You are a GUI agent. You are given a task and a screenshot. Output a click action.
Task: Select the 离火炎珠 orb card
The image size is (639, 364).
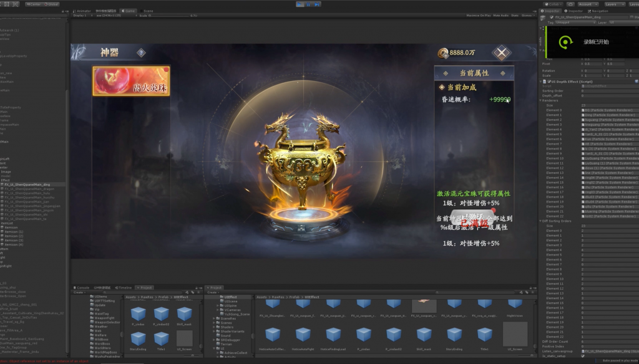[x=131, y=81]
